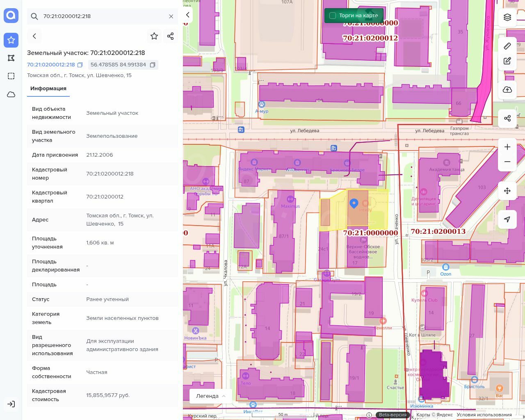Collapse the left information panel
Viewport: 525px width, 420px height.
pyautogui.click(x=188, y=15)
